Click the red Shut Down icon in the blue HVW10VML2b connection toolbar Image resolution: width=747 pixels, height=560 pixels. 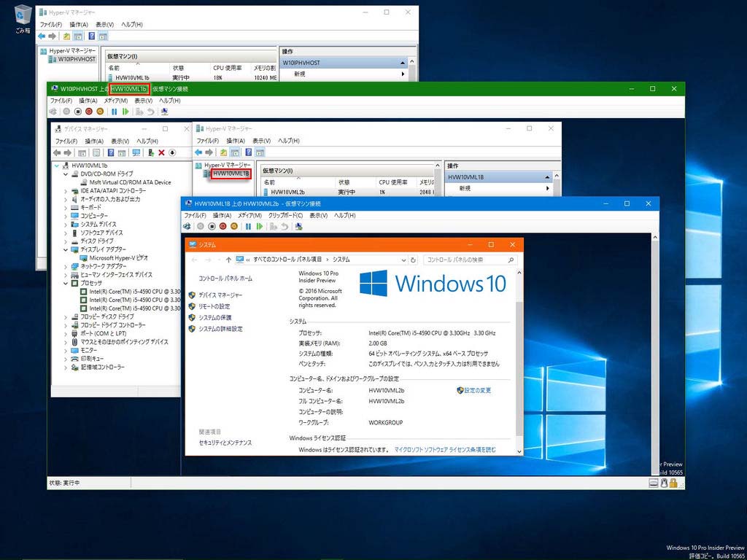[x=222, y=226]
